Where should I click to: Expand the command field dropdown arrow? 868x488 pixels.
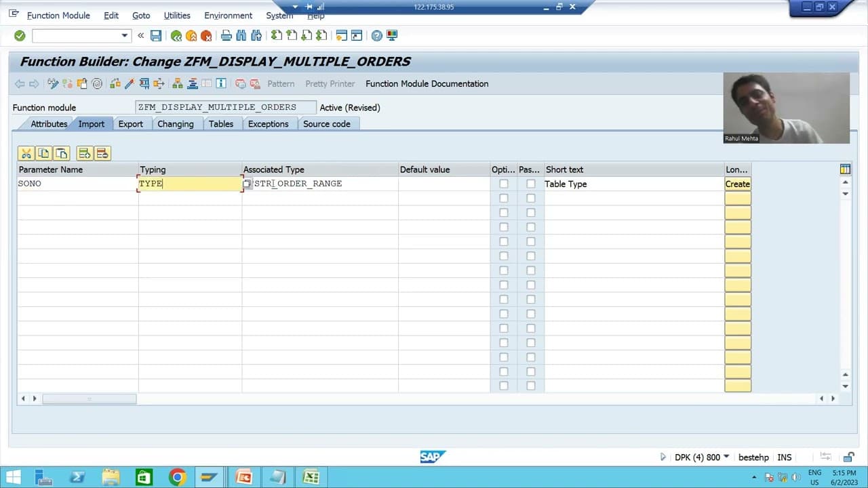click(125, 35)
